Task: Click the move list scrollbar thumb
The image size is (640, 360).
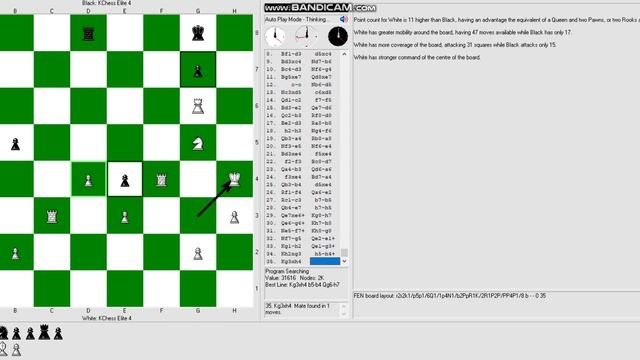Action: click(344, 253)
